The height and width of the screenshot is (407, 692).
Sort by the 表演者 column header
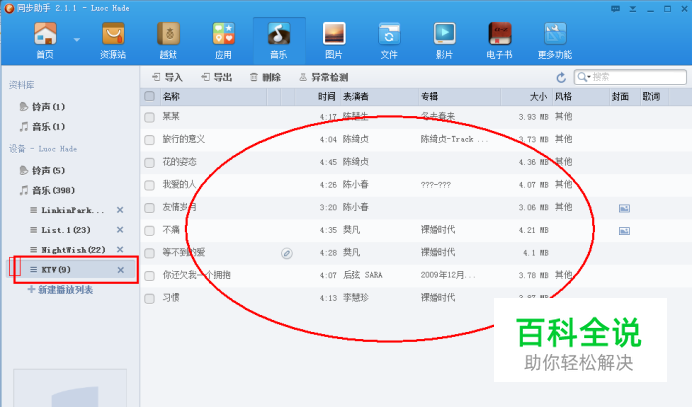tap(379, 96)
